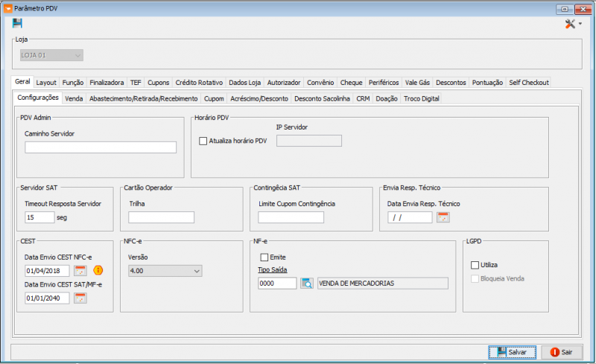
Task: Close the Parâmetro PDV window
Action: 583,9
